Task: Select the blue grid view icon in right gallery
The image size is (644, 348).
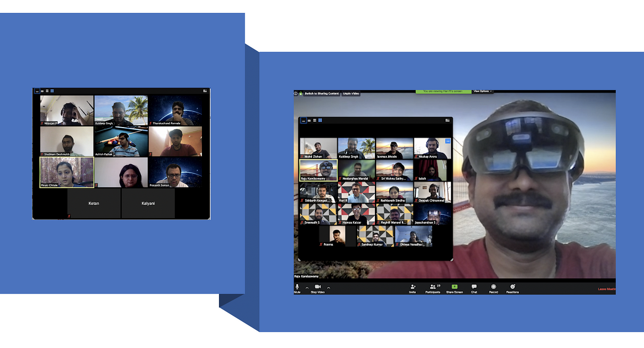Action: (x=320, y=121)
